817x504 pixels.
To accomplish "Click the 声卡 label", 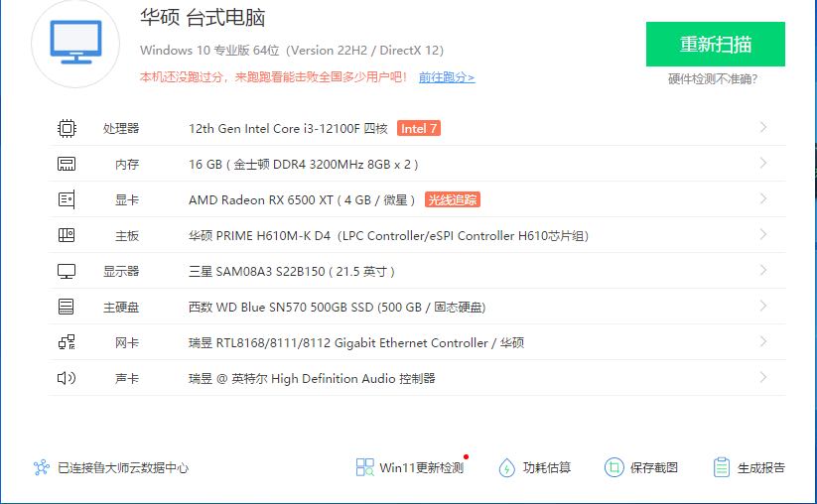I will coord(127,379).
